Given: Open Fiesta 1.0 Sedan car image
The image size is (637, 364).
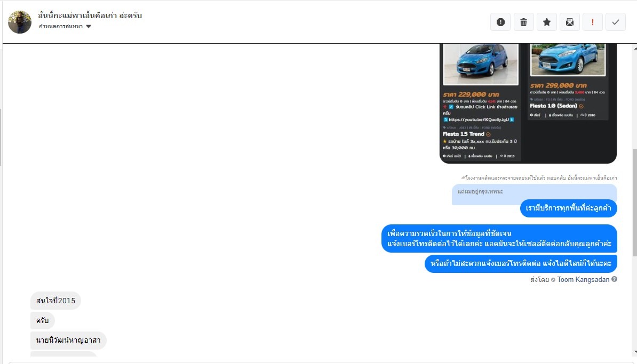Looking at the screenshot, I should [568, 60].
